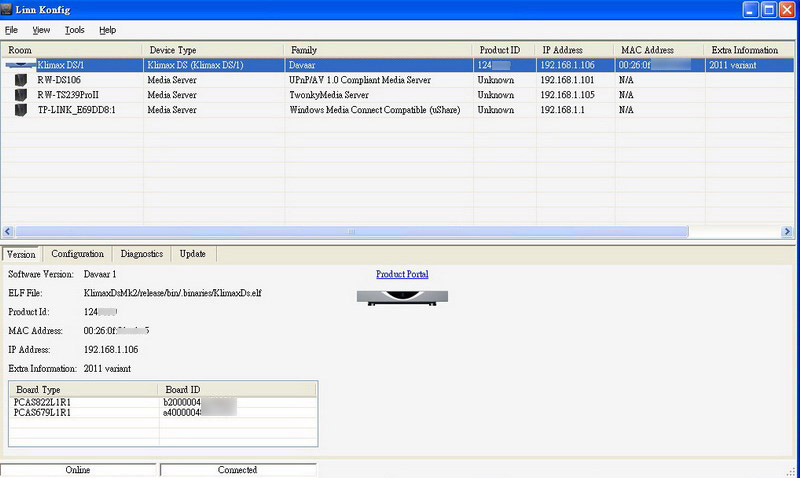Viewport: 800px width, 478px height.
Task: Select the RW-DS106 media server icon
Action: 21,80
